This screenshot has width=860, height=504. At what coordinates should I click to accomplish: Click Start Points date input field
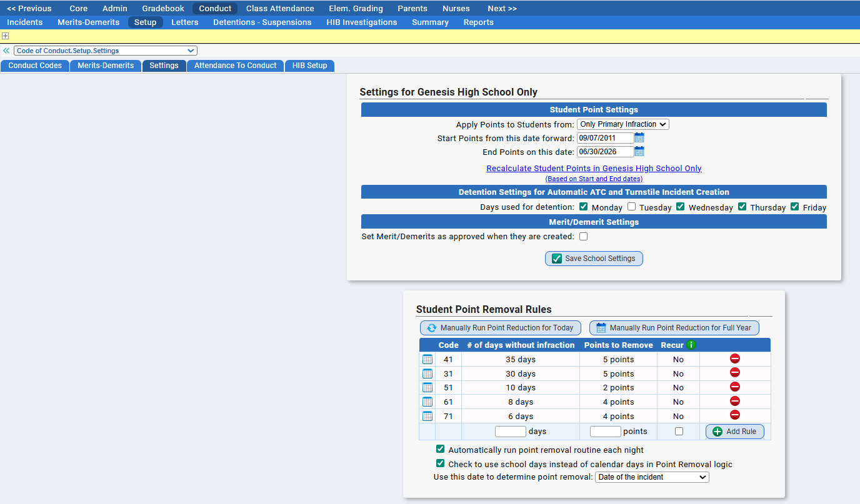click(605, 138)
